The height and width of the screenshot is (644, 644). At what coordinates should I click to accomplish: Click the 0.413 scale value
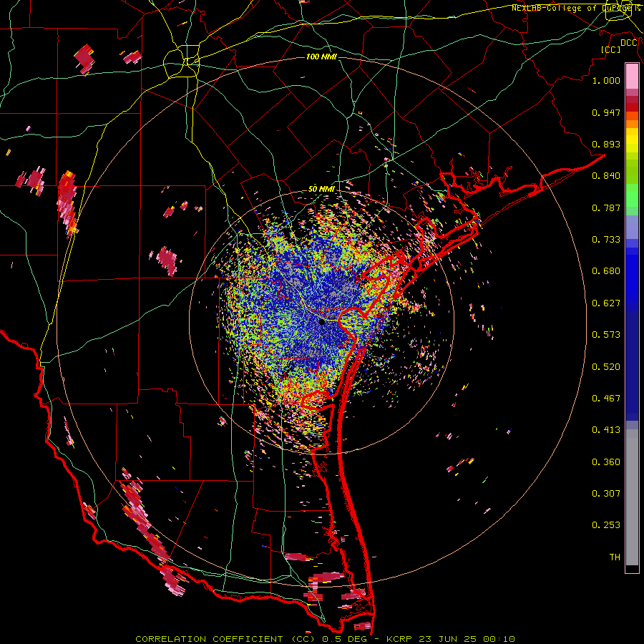tap(606, 430)
